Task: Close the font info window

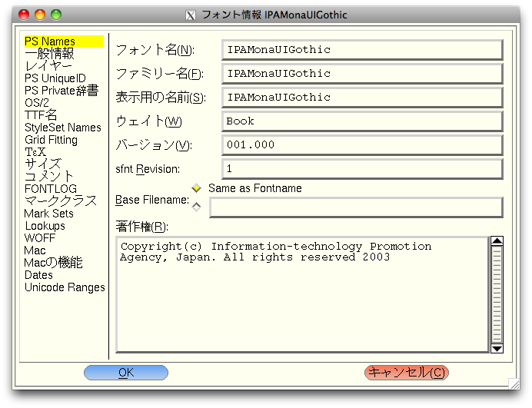Action: (x=24, y=15)
